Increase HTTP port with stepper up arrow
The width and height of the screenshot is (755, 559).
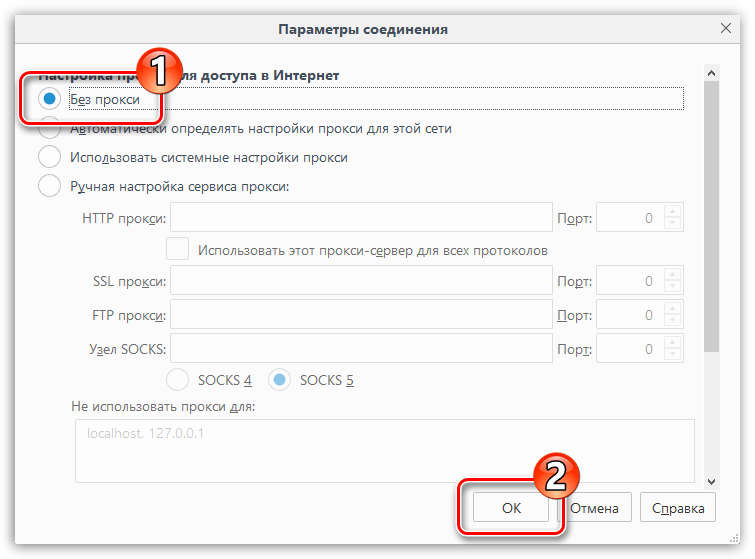click(672, 211)
